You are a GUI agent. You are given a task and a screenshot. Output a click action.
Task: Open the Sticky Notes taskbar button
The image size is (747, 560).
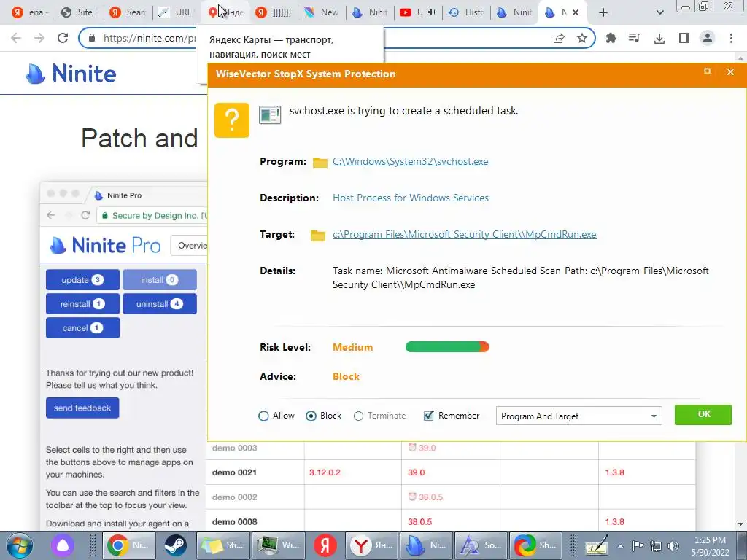click(223, 545)
